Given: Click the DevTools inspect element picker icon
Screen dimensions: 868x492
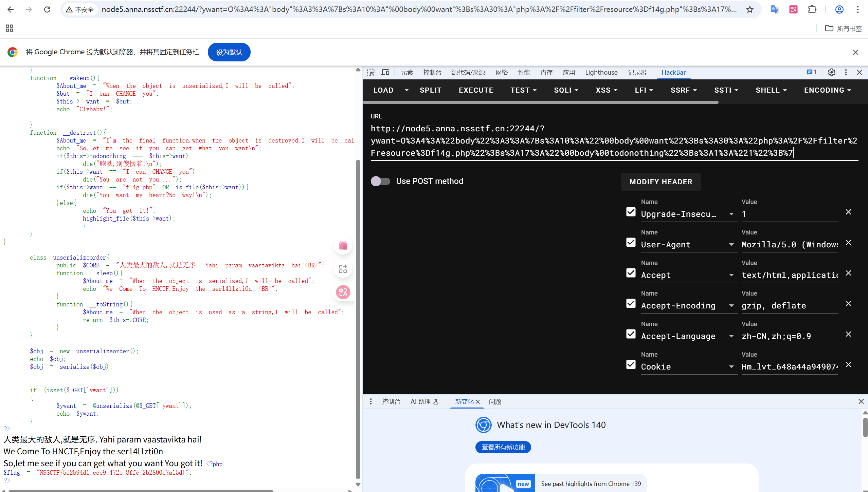Looking at the screenshot, I should 371,72.
